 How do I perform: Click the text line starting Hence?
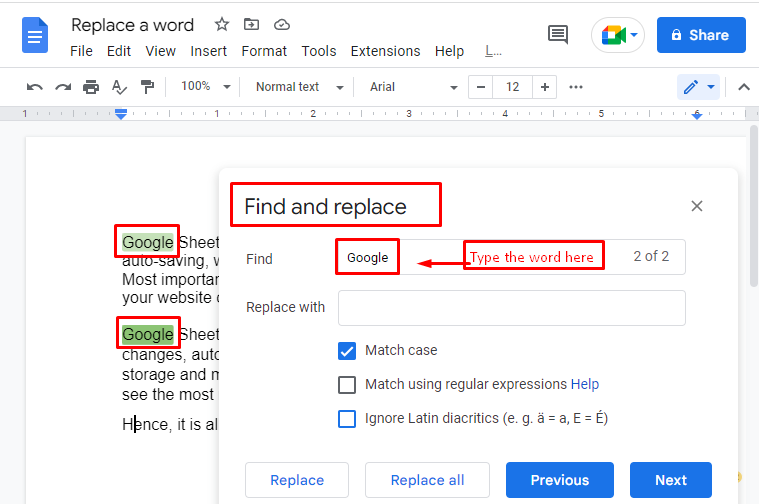pos(170,425)
